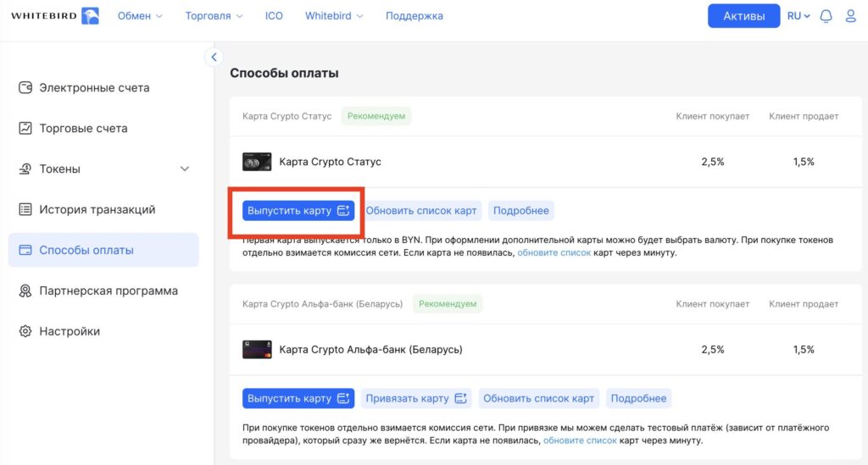
Task: Click Обновить список карт for Альфа-банк
Action: pyautogui.click(x=538, y=398)
